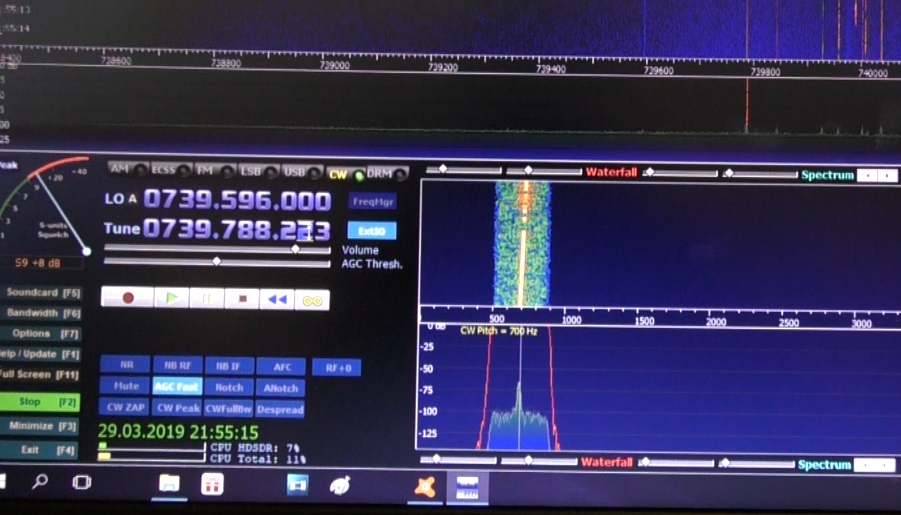Viewport: 901px width, 515px height.
Task: Toggle the yellow loop playback icon
Action: pyautogui.click(x=312, y=298)
